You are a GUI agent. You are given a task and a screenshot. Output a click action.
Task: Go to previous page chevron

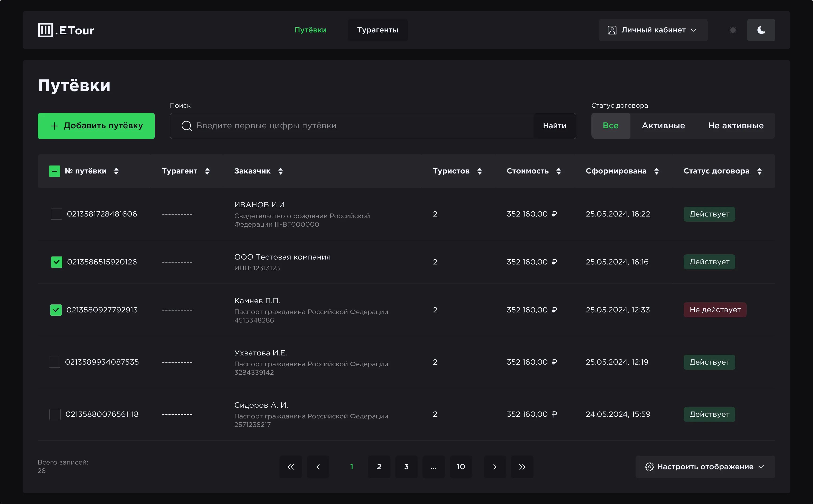point(318,467)
